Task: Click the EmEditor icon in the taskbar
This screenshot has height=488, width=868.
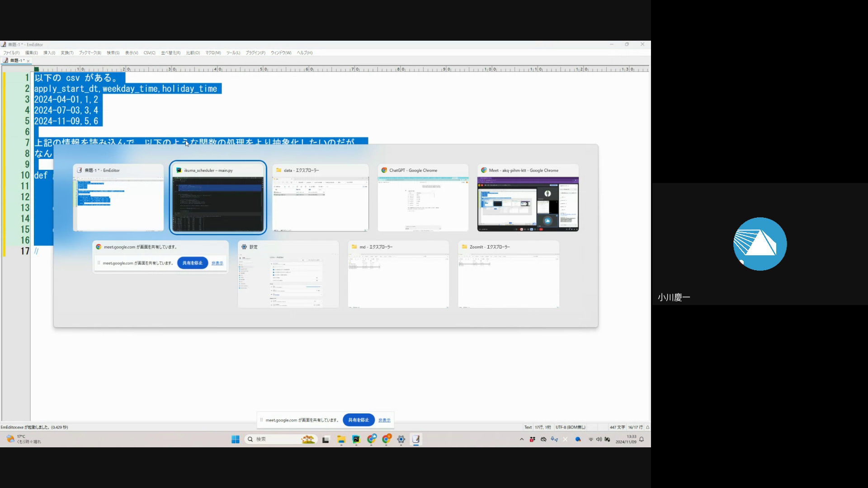Action: click(416, 439)
